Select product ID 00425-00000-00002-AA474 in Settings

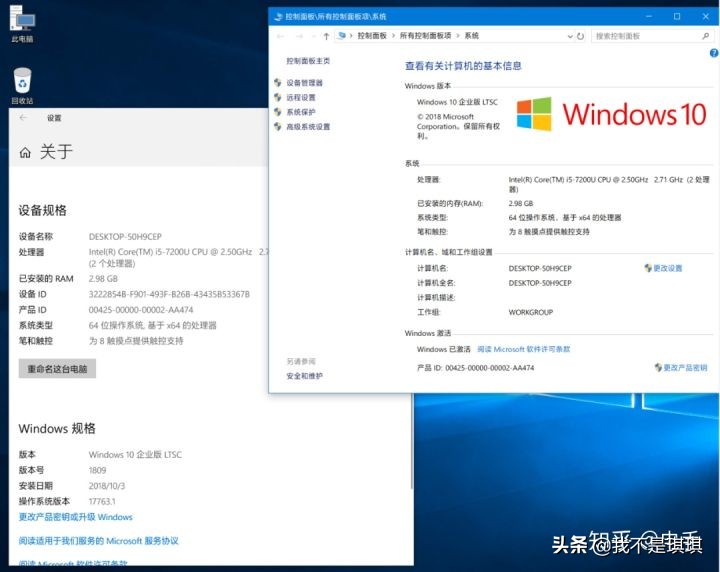pos(141,310)
